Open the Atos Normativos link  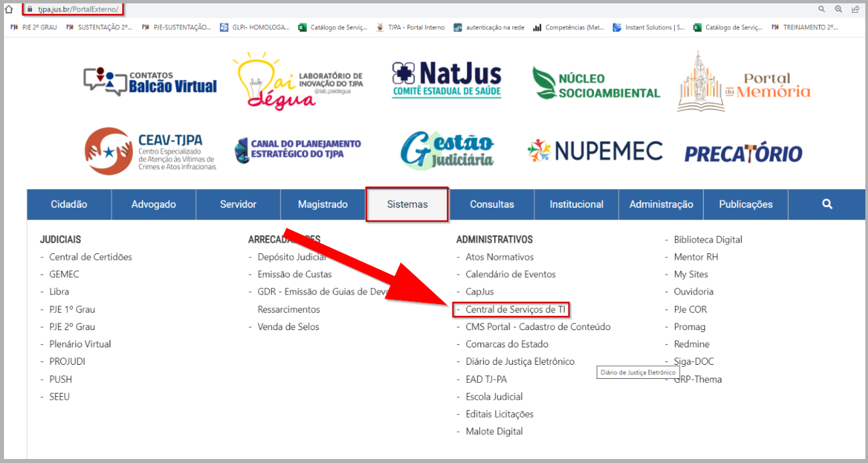(500, 257)
